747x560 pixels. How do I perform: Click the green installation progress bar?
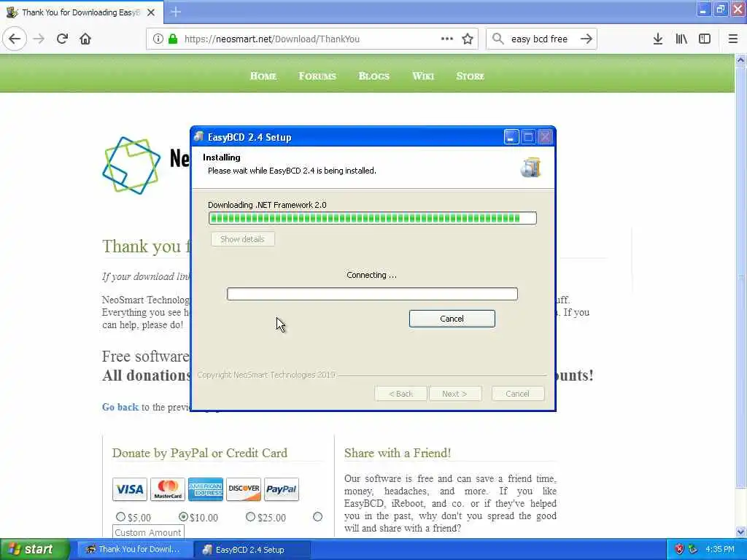pos(373,218)
